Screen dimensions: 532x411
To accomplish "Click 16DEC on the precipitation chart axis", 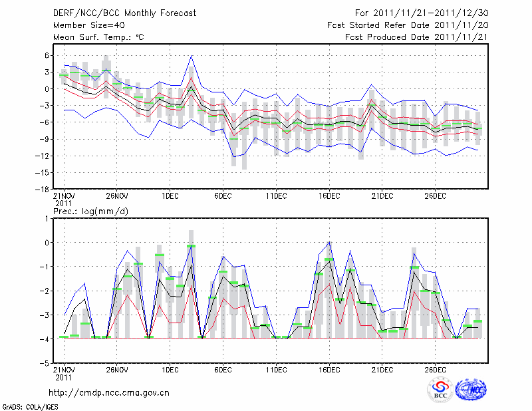I will coord(329,370).
